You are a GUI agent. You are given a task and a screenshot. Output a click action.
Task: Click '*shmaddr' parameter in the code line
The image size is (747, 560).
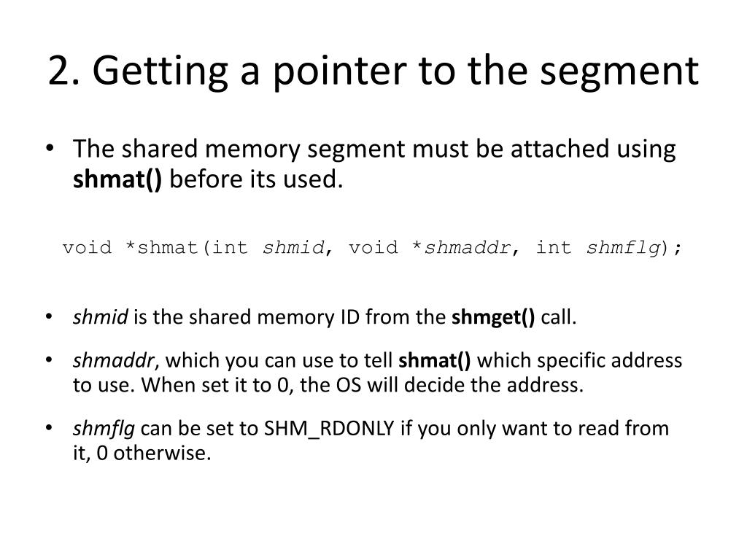[x=462, y=247]
